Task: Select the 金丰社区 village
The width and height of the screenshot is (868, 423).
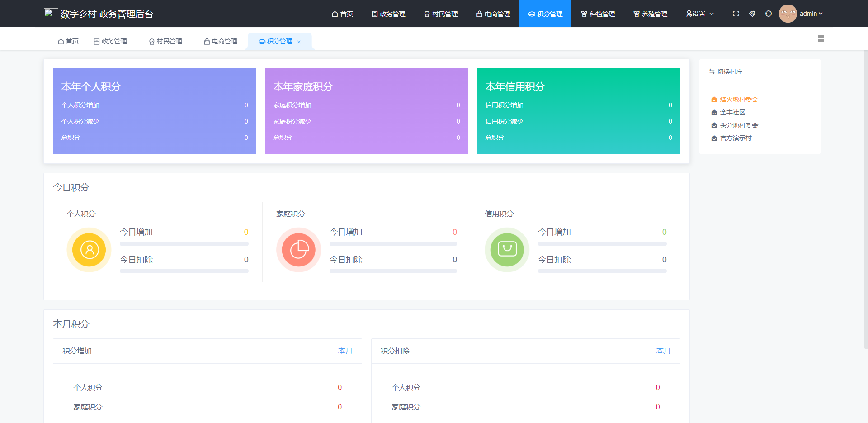Action: tap(733, 112)
